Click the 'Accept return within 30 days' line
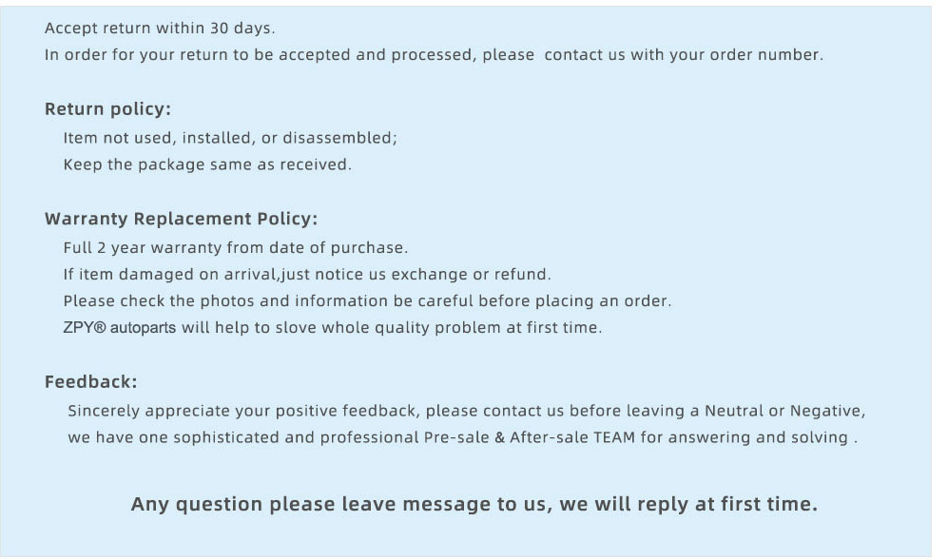The image size is (948, 560). point(160,29)
